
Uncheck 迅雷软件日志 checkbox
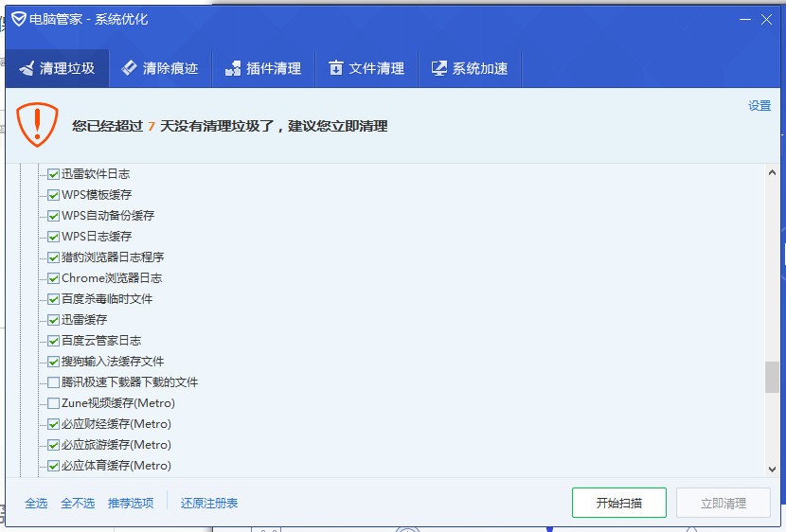(53, 174)
